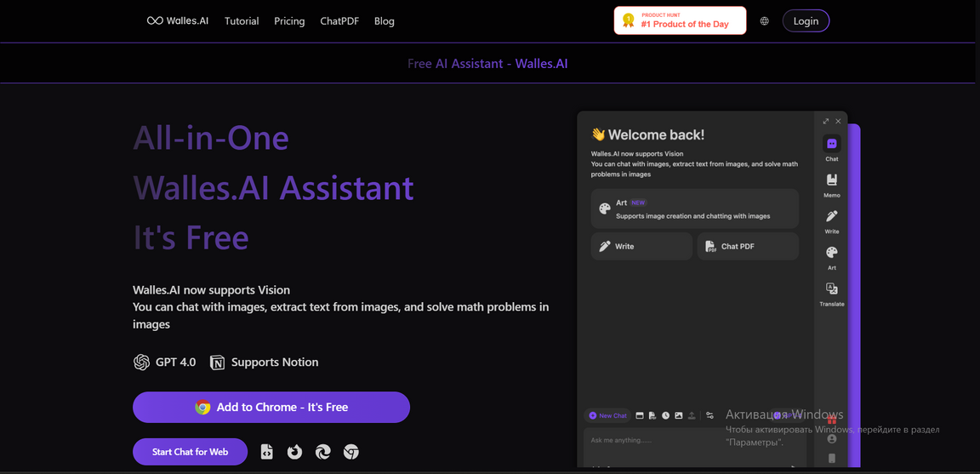This screenshot has width=980, height=474.
Task: Open the Write tool in sidebar
Action: click(x=831, y=217)
